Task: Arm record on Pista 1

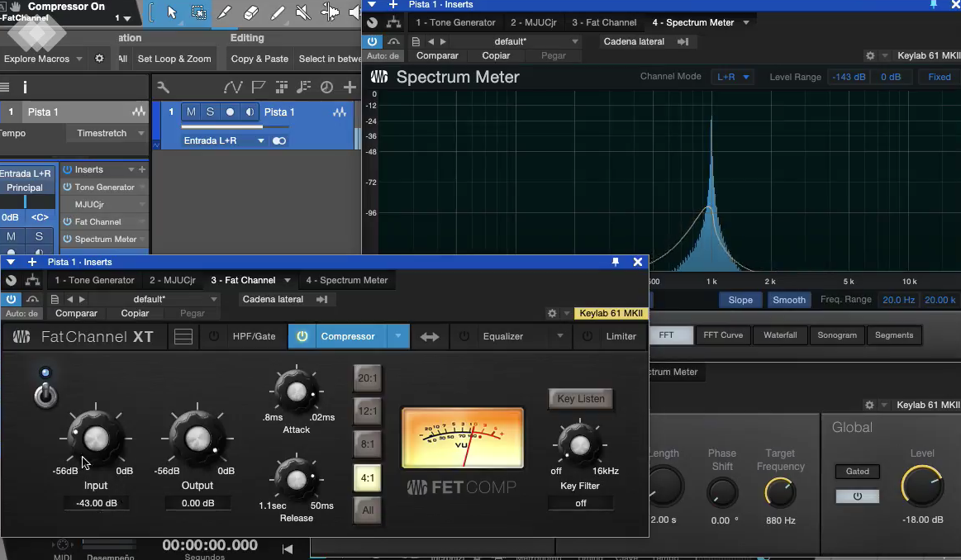Action: click(x=230, y=112)
